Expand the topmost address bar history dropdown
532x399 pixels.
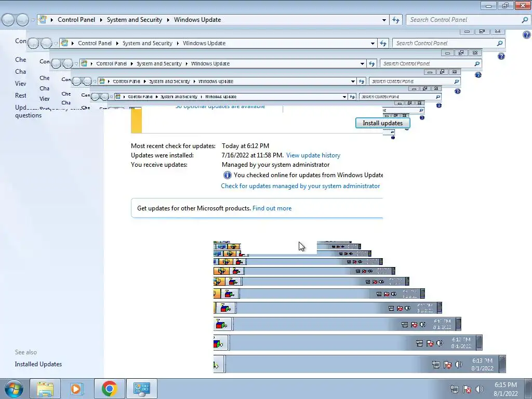pyautogui.click(x=384, y=20)
